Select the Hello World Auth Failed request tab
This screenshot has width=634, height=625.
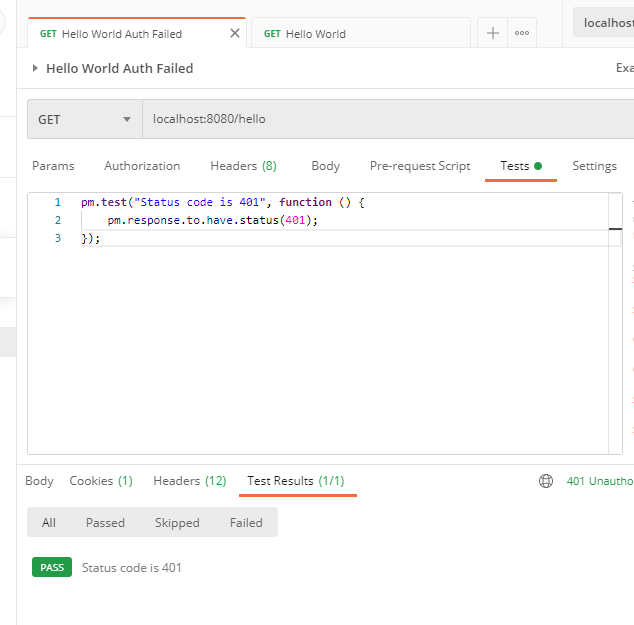137,33
